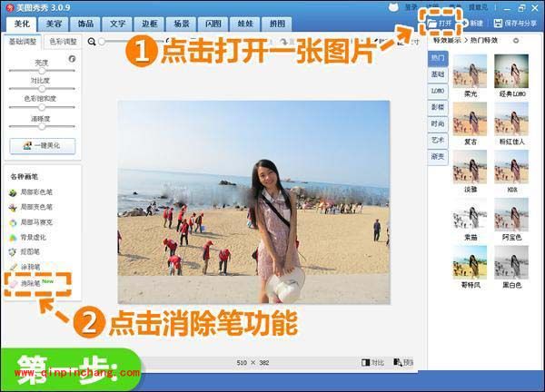Adjust the 亮度 slider handle

pos(42,71)
